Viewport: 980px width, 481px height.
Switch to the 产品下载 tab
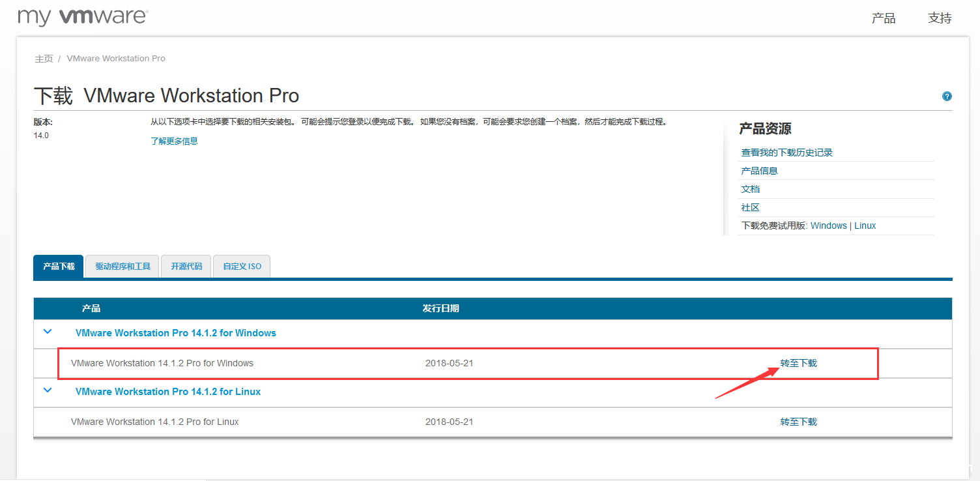click(x=58, y=266)
